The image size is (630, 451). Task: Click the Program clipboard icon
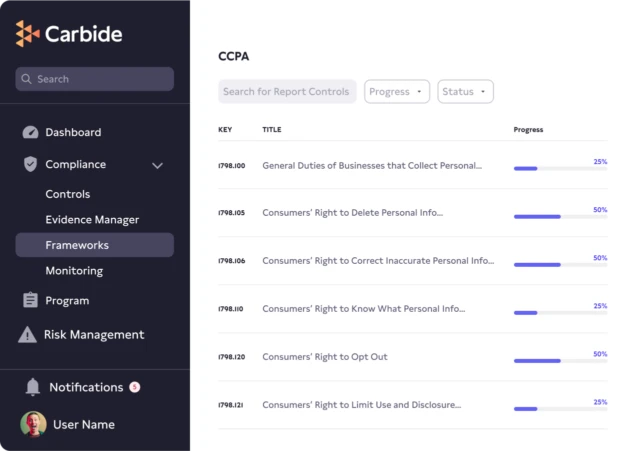tap(30, 300)
